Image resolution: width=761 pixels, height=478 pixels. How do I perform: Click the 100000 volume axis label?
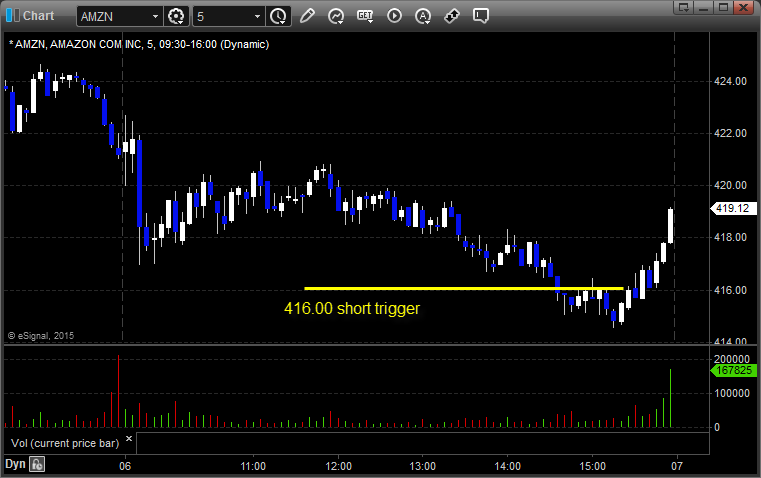[732, 393]
